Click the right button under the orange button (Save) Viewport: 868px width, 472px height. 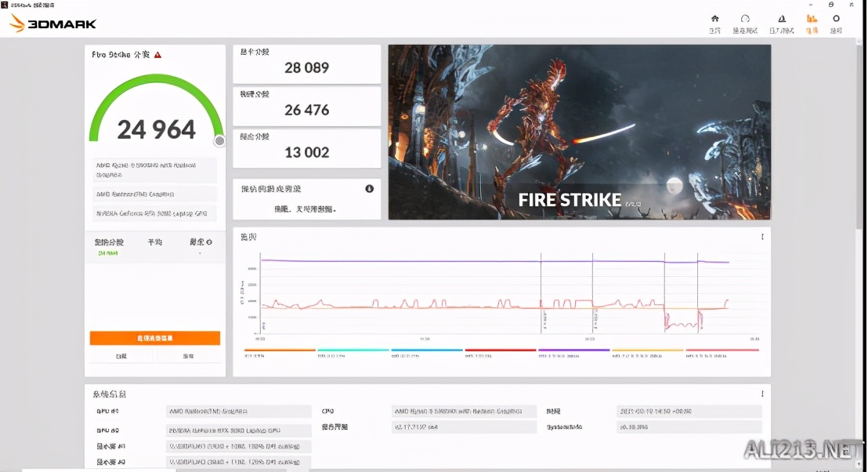tap(188, 356)
